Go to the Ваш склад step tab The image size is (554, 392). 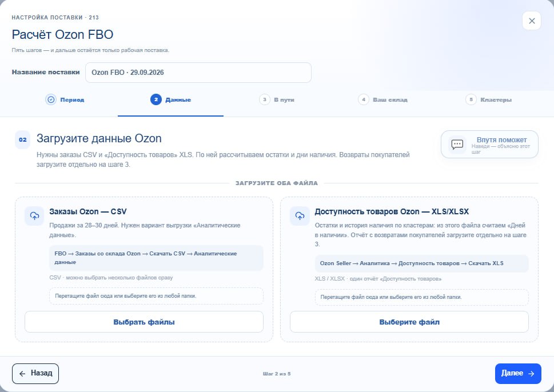[382, 100]
